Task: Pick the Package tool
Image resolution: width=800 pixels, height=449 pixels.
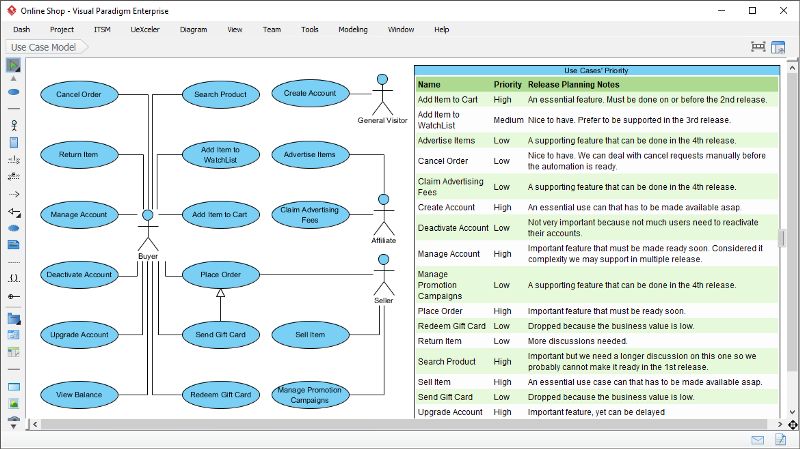Action: pos(14,319)
